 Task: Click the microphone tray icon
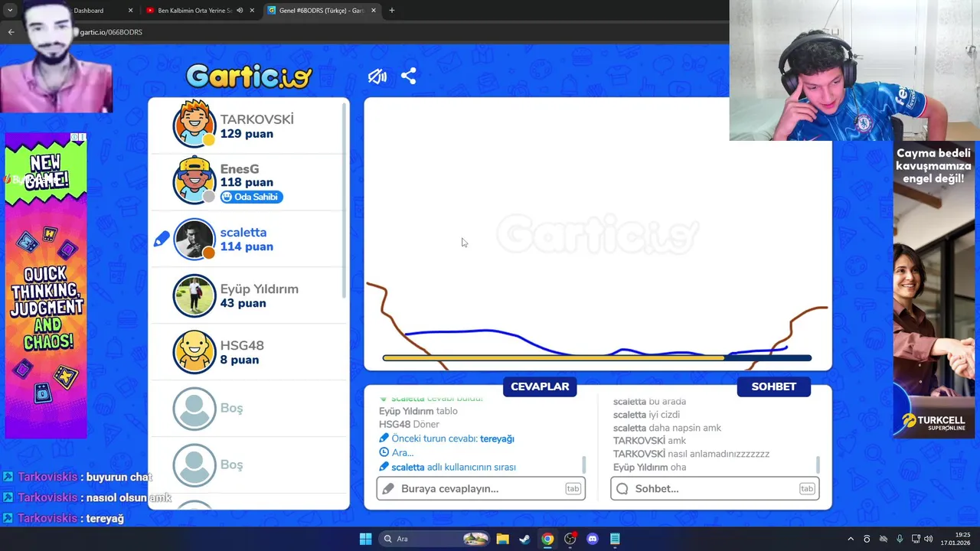click(900, 539)
